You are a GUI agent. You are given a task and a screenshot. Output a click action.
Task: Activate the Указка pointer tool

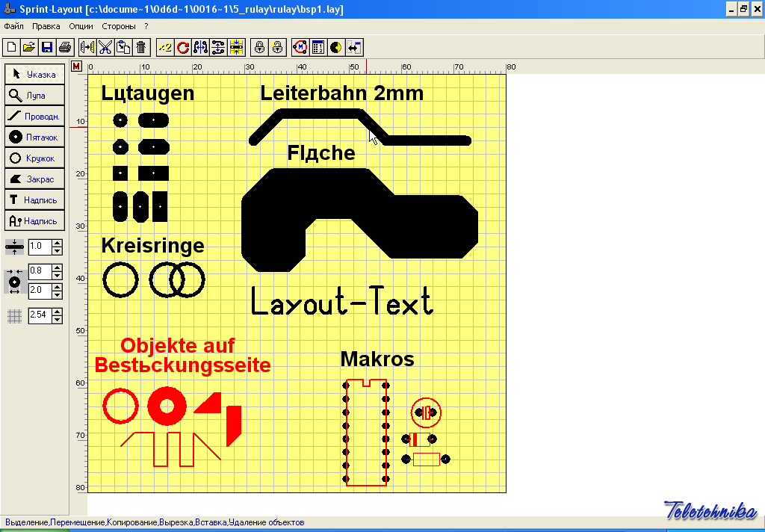34,75
